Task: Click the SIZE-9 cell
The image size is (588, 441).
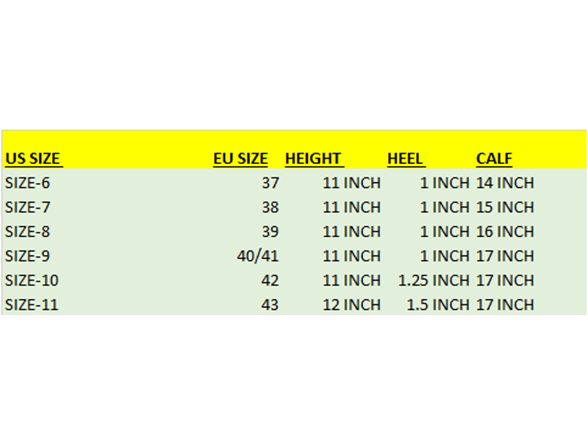Action: [x=27, y=256]
